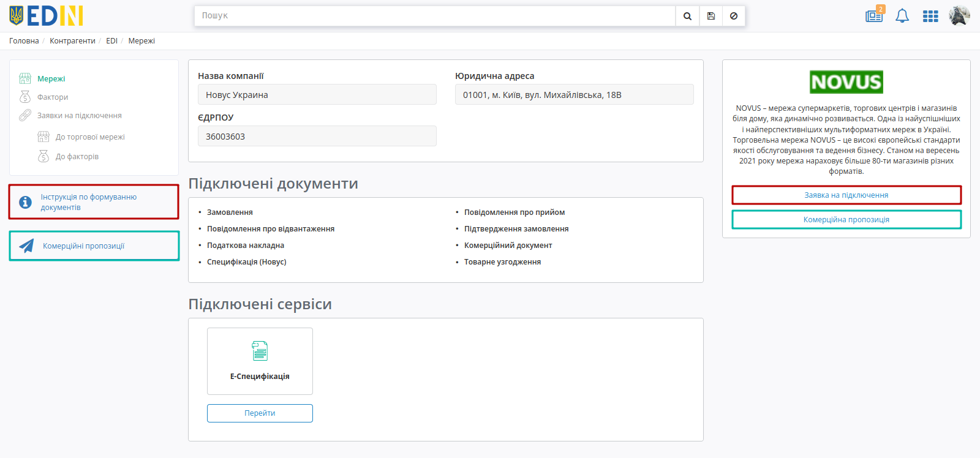Image resolution: width=980 pixels, height=458 pixels.
Task: Click Специфікація (Новус) list item
Action: 247,262
